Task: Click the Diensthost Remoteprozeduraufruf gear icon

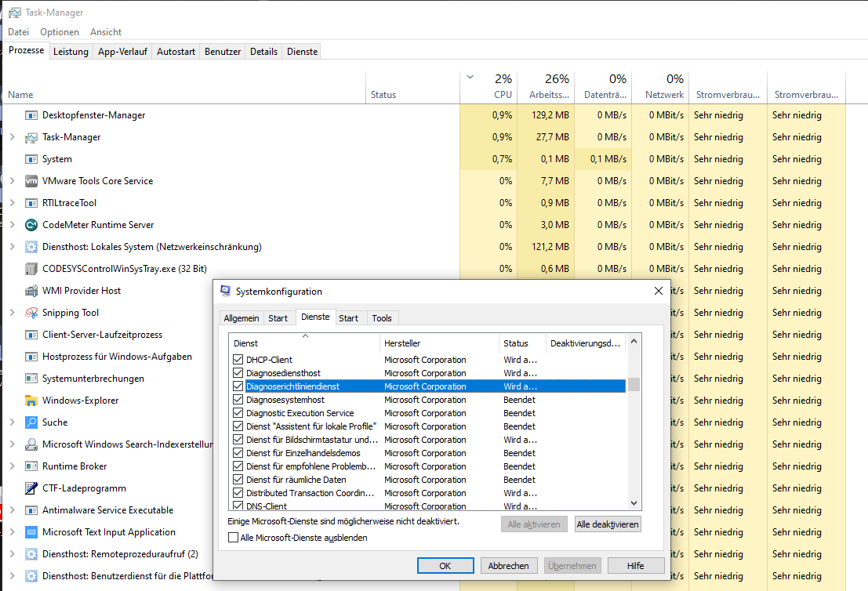Action: 31,554
